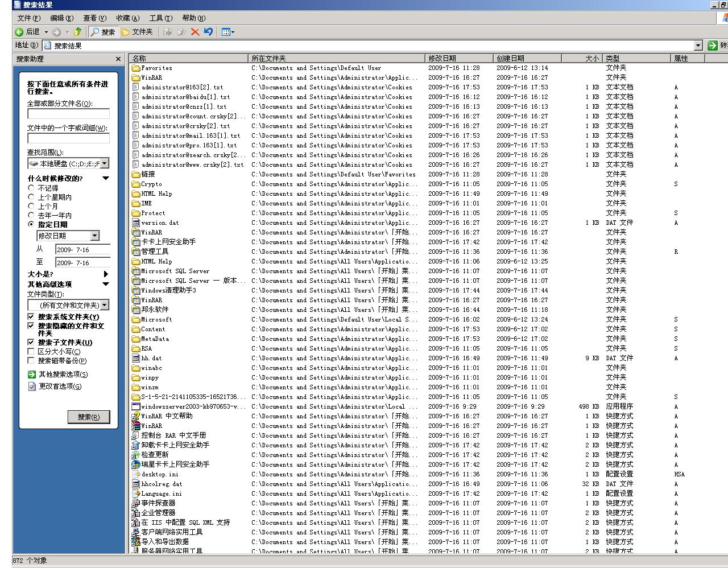Close the 搜索助理 panel with its X
Viewport: 728px width, 568px height.
tap(118, 59)
